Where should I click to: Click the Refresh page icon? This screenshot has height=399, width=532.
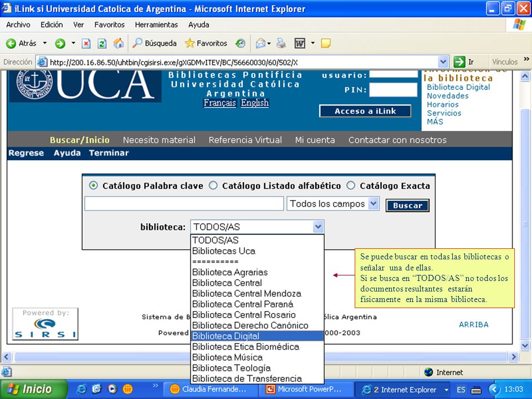[102, 43]
